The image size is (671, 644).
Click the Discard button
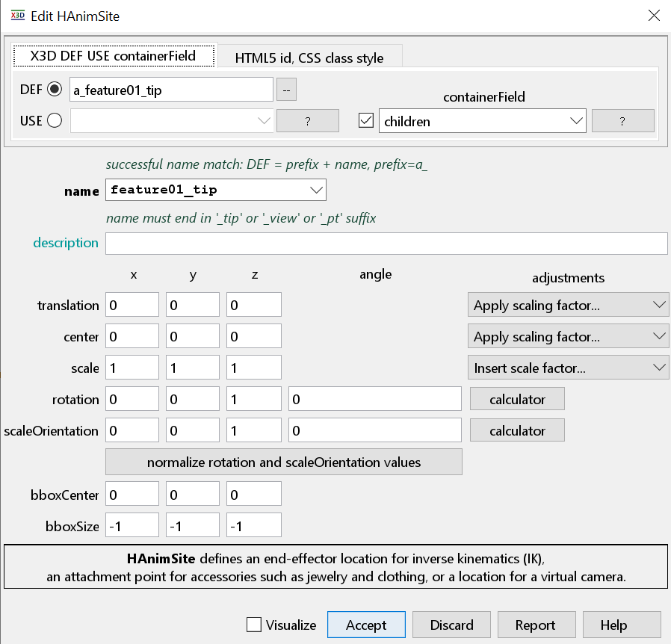click(x=451, y=625)
